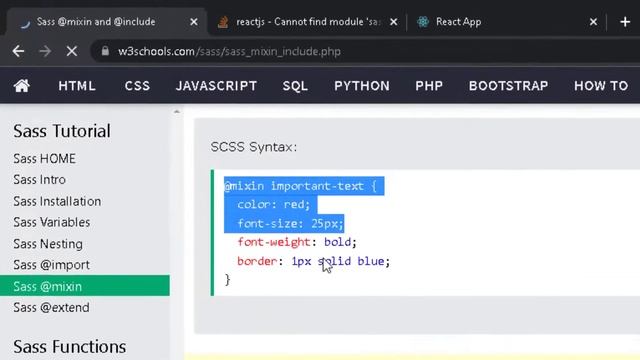
Task: Click the sidebar scroll-up arrow
Action: pyautogui.click(x=177, y=111)
